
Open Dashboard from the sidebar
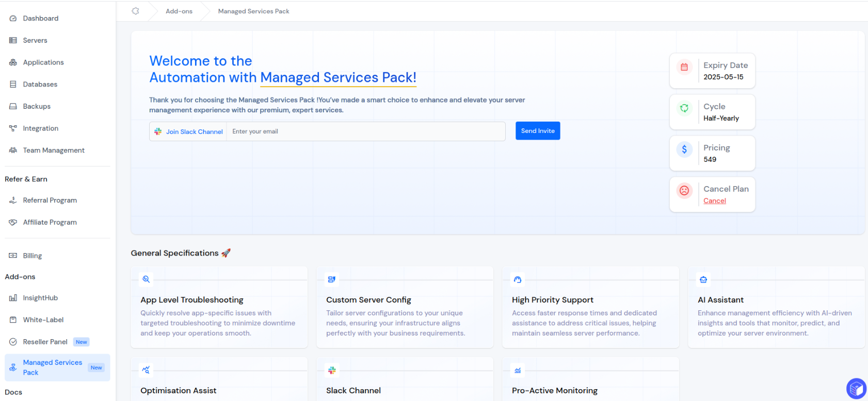pos(57,19)
